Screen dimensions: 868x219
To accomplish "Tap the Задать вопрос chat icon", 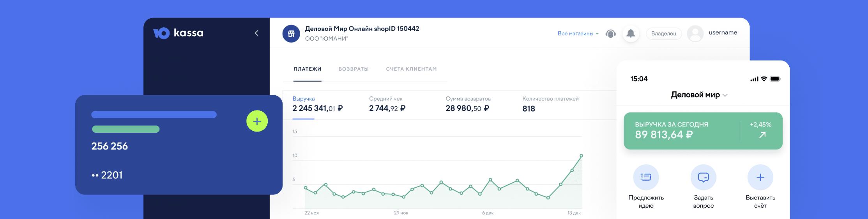I will [x=704, y=177].
